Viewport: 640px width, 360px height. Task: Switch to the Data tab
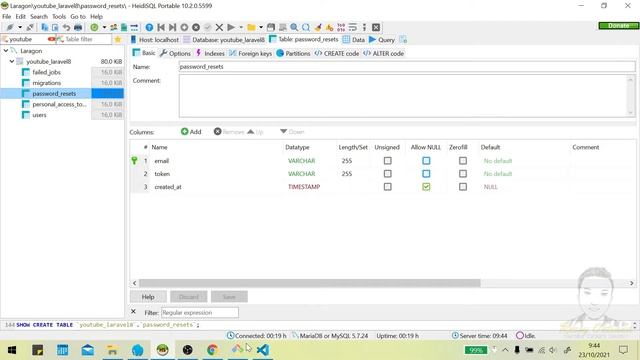(x=354, y=40)
